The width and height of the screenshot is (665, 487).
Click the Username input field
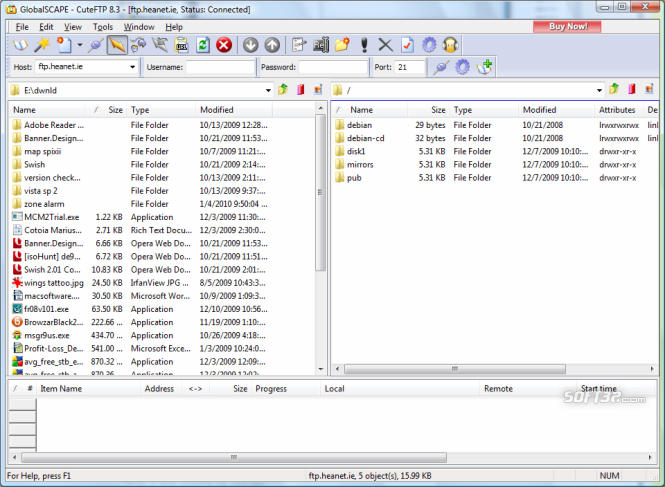click(220, 67)
